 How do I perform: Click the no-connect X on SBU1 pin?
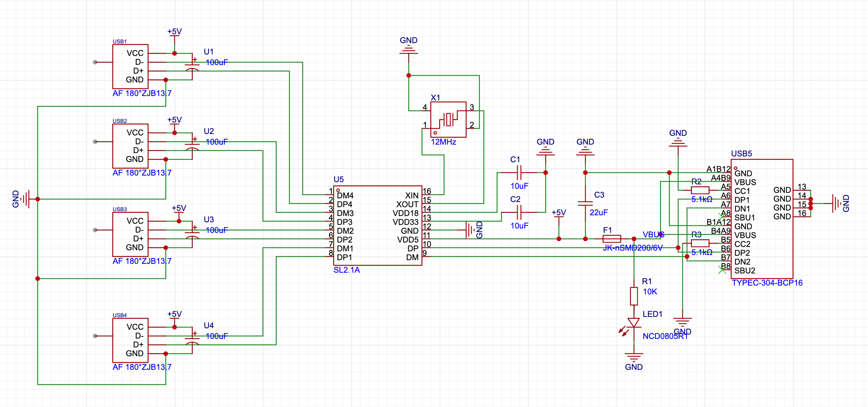722,217
